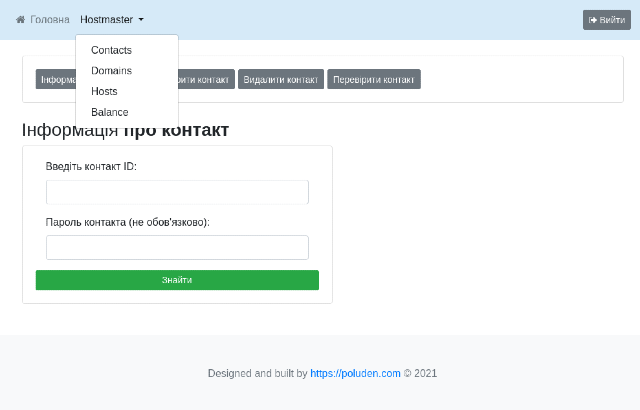The height and width of the screenshot is (410, 640).
Task: Click the button left of Видалити контакт
Action: [206, 80]
